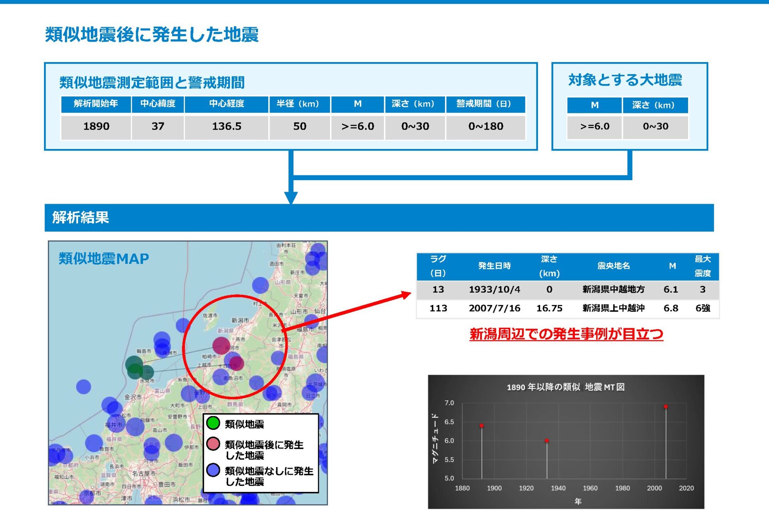Image resolution: width=769 pixels, height=532 pixels.
Task: Select the value 1890 in the table
Action: pyautogui.click(x=96, y=126)
